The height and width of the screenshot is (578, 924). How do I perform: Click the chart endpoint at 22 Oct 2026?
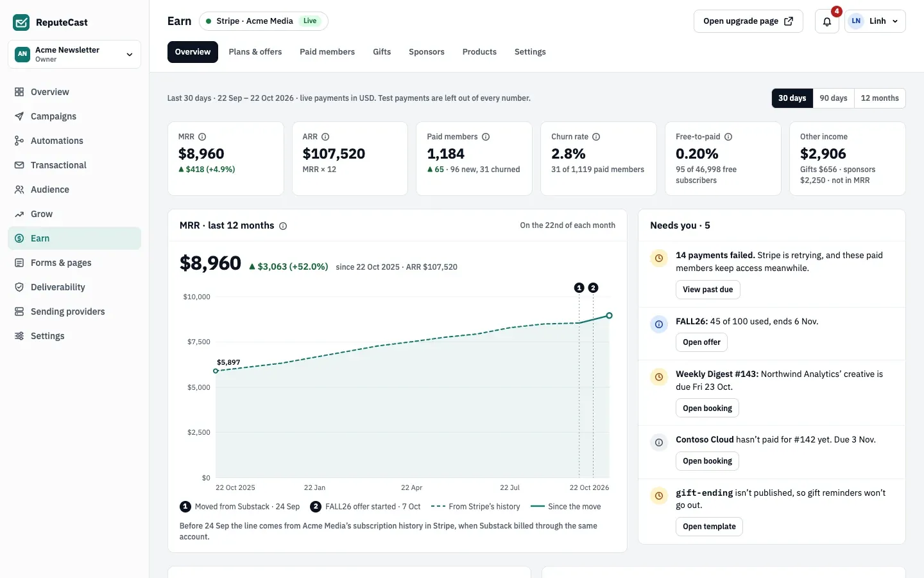click(610, 315)
